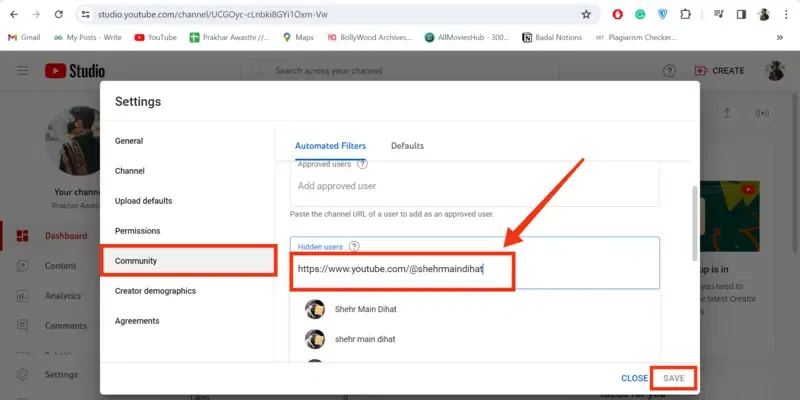Open the Studio hamburger menu icon
This screenshot has width=800, height=400.
tap(22, 70)
